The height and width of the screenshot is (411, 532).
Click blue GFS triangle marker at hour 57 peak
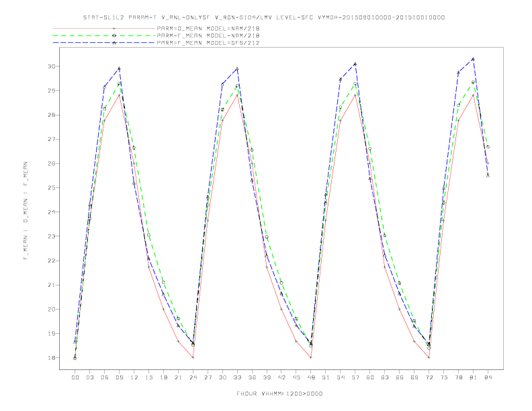[355, 64]
